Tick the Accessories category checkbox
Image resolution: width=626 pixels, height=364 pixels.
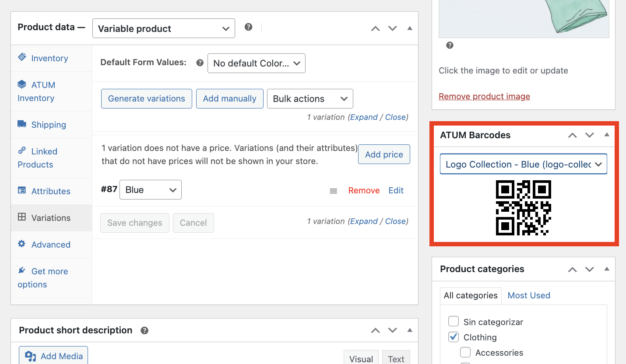click(x=465, y=352)
